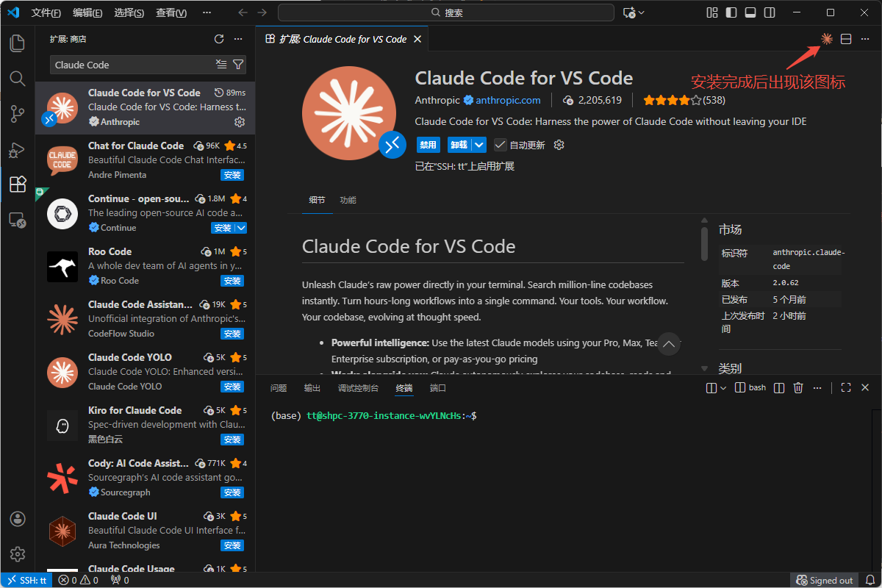Clear extensions search results icon
882x588 pixels.
pyautogui.click(x=221, y=65)
